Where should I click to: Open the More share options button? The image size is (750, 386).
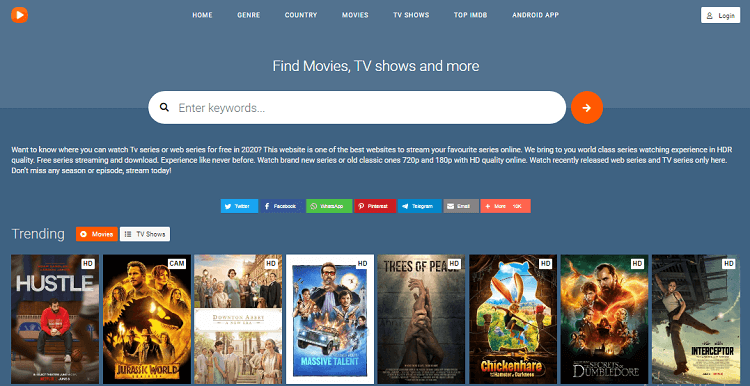(506, 206)
